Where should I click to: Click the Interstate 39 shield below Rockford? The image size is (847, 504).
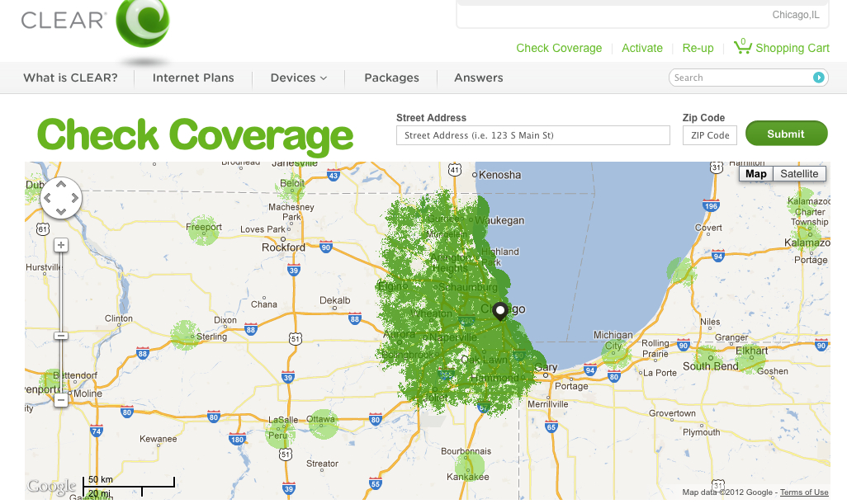point(293,270)
